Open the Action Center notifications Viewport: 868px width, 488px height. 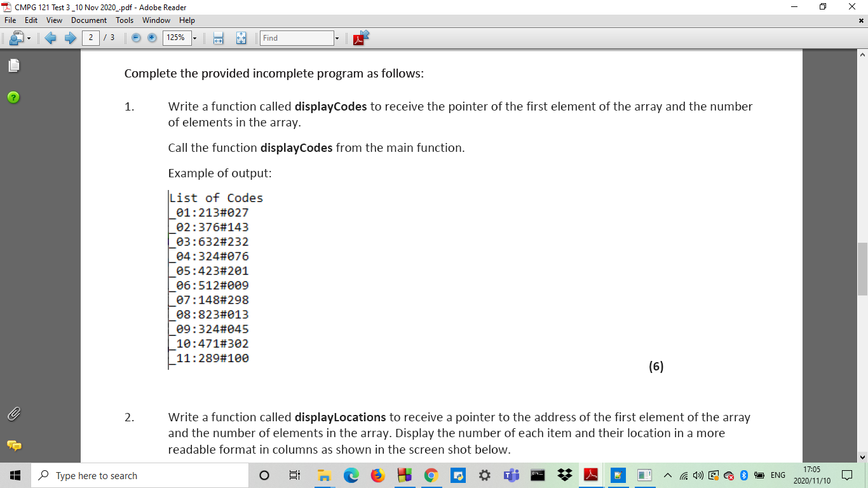coord(846,475)
